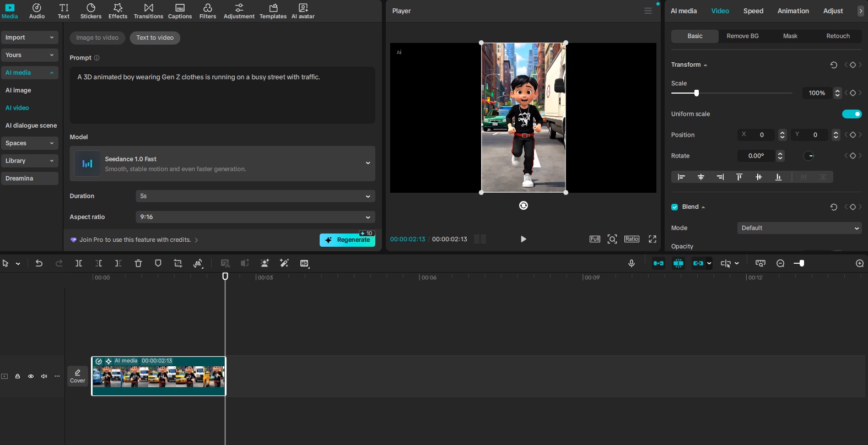Click the split clip tool icon

point(79,263)
